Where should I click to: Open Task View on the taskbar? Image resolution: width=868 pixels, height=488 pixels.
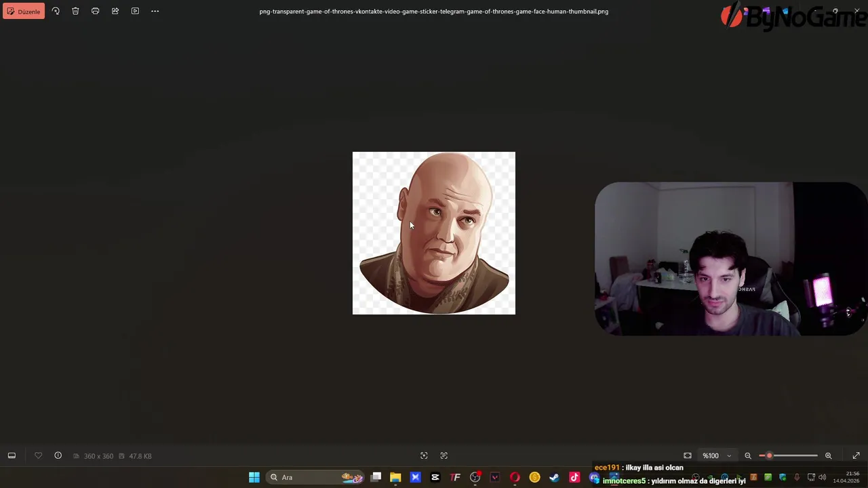coord(376,478)
